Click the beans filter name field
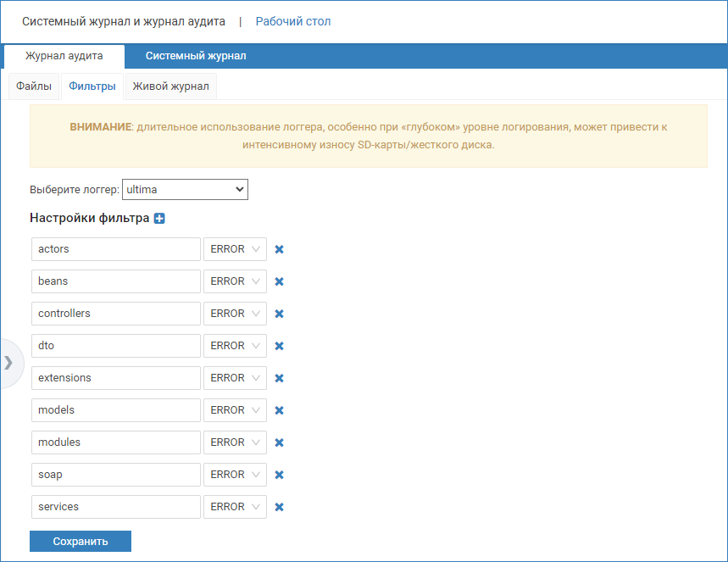 tap(116, 281)
